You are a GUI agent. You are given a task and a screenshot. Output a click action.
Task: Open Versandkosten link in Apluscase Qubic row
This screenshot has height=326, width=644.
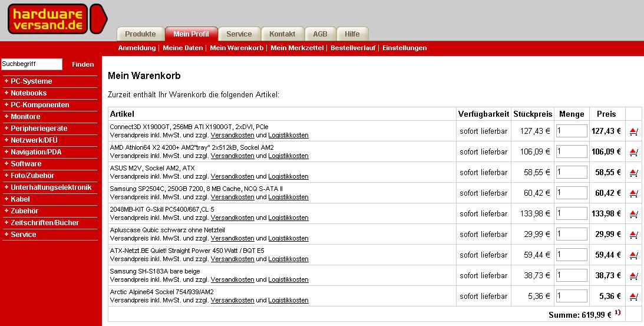[233, 238]
